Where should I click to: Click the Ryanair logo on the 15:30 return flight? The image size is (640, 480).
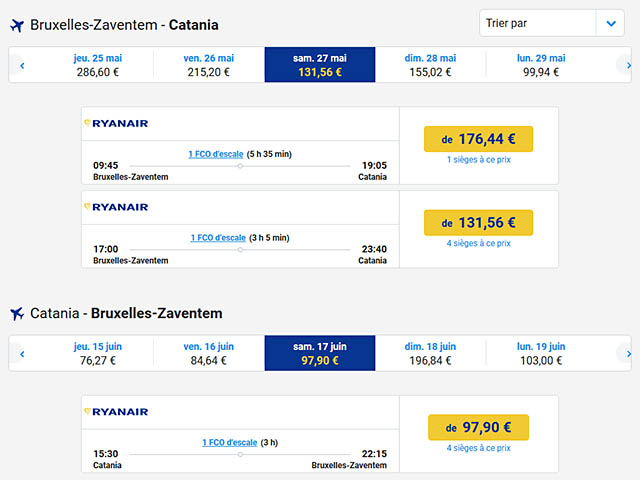(x=118, y=412)
